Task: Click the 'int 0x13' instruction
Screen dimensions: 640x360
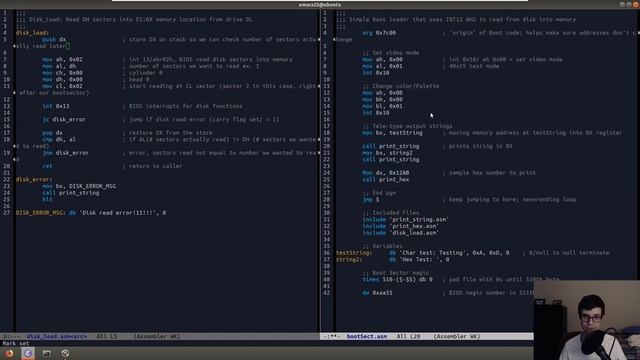Action: point(56,106)
